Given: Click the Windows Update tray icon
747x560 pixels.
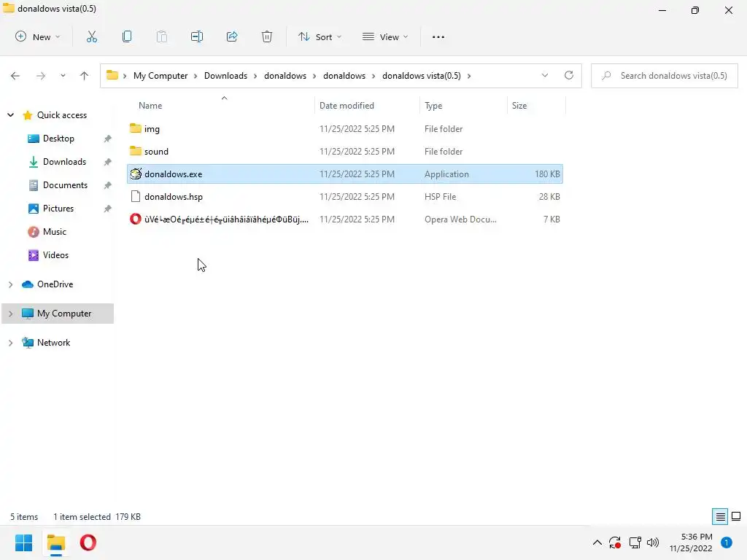Looking at the screenshot, I should coord(615,542).
